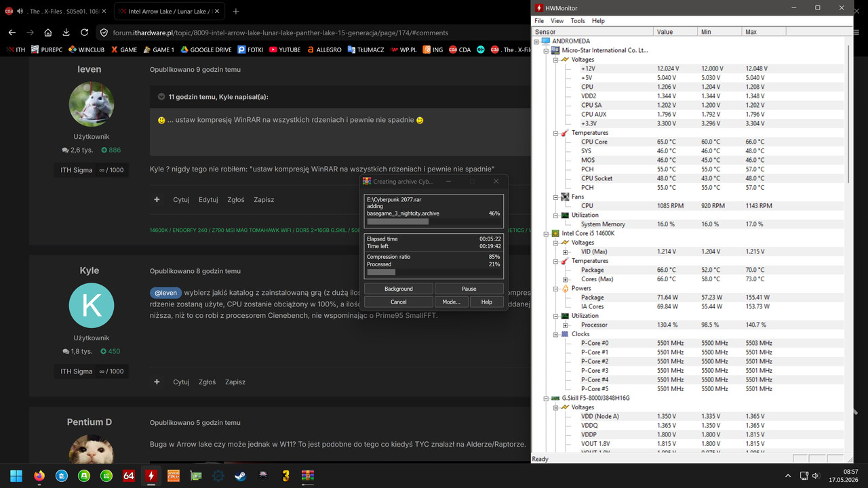Mute the X-Files tab audio icon
The image size is (868, 488).
[20, 12]
